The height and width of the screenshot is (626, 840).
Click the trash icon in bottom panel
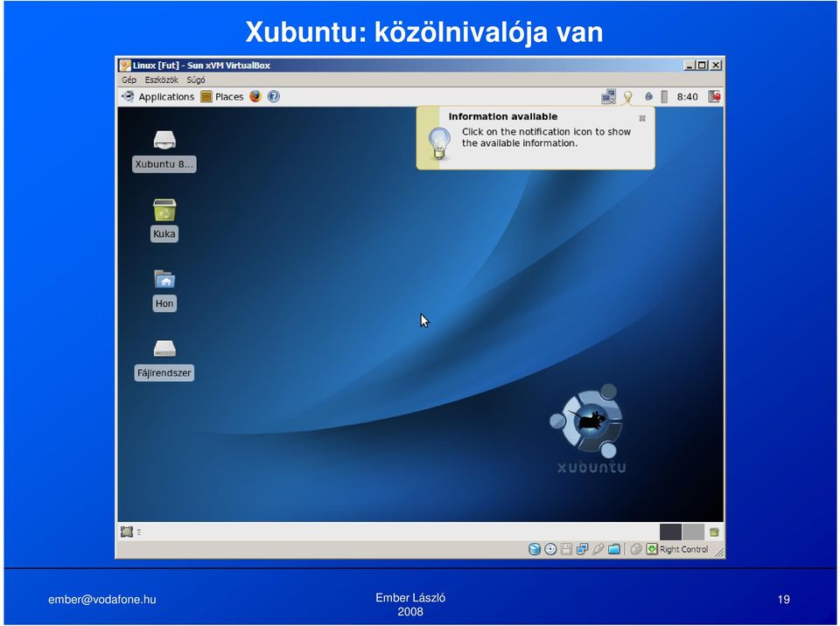(x=714, y=532)
